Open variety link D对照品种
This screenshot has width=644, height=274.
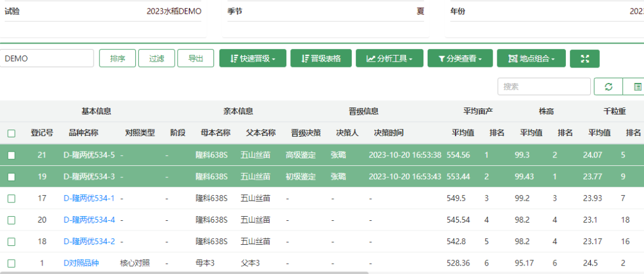(81, 263)
